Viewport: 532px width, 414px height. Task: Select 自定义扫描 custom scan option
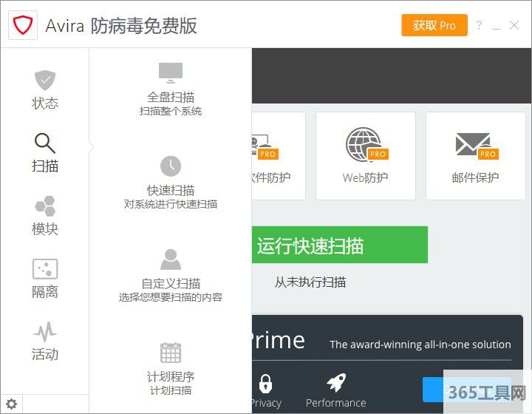point(171,276)
